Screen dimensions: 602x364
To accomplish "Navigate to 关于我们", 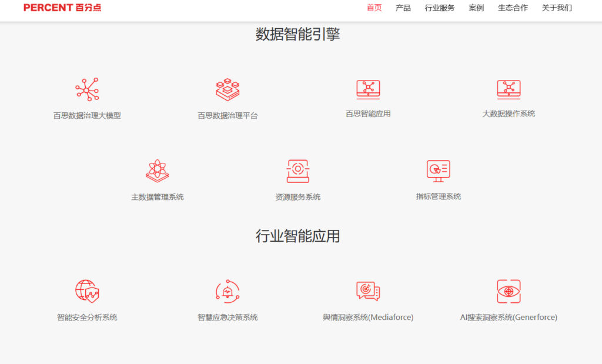I will coord(556,8).
